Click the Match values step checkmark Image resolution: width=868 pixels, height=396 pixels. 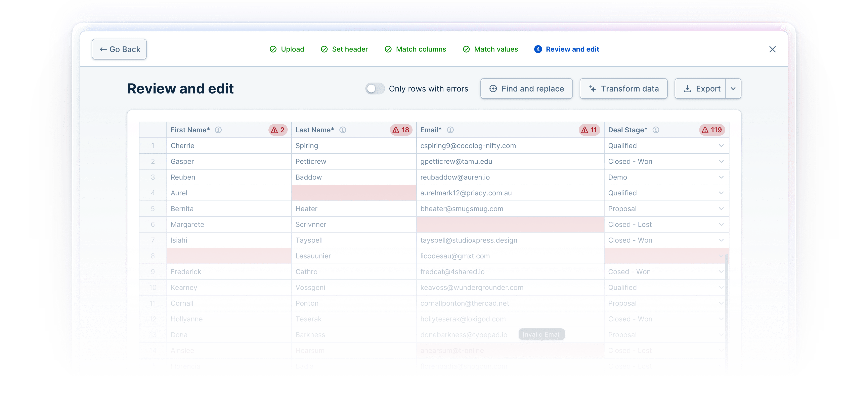point(466,49)
